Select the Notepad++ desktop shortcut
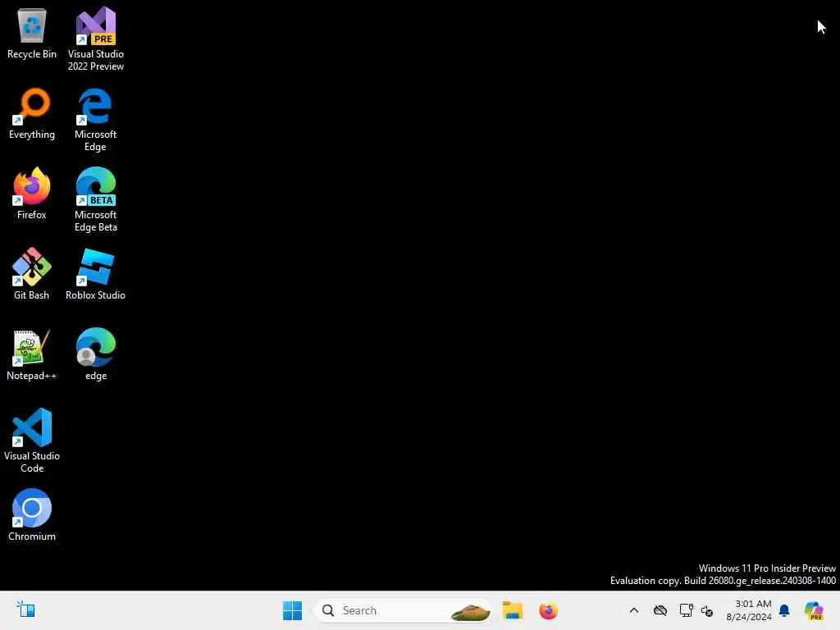 [32, 354]
